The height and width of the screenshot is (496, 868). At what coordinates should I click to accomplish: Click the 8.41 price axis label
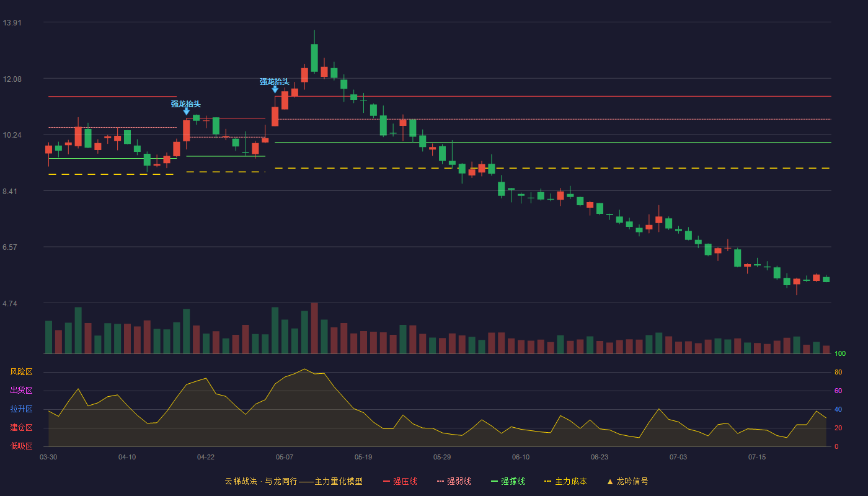(x=11, y=192)
